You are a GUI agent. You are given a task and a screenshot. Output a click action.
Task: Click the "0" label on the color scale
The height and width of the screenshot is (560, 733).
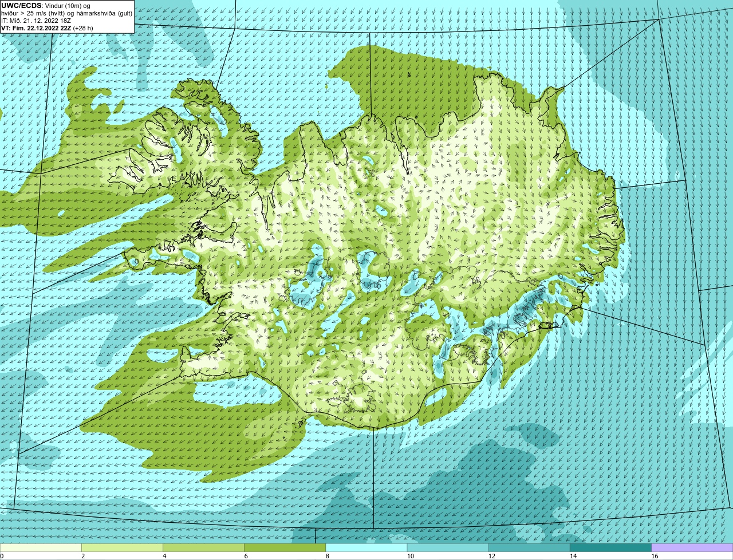2,556
